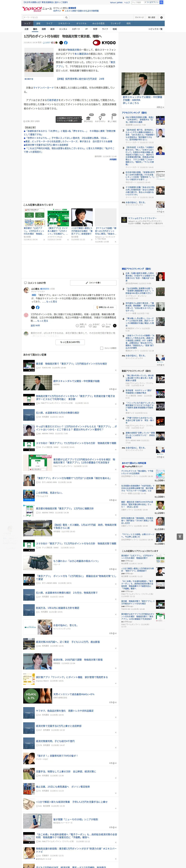
Task: Click the うーん reaction with 694
Action: [107, 325]
